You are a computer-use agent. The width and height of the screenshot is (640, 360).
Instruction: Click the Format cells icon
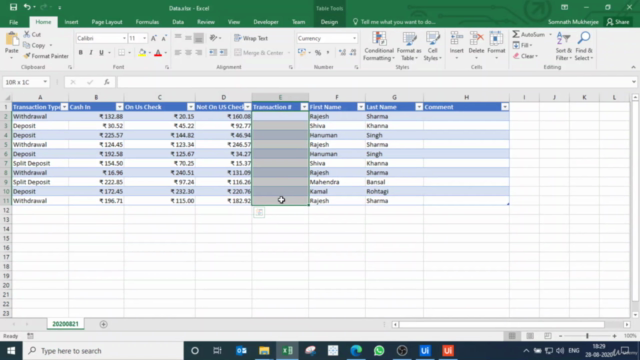coord(496,39)
